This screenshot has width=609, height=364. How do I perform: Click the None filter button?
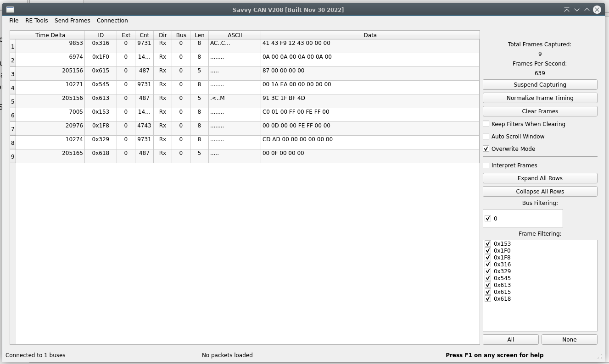tap(569, 340)
